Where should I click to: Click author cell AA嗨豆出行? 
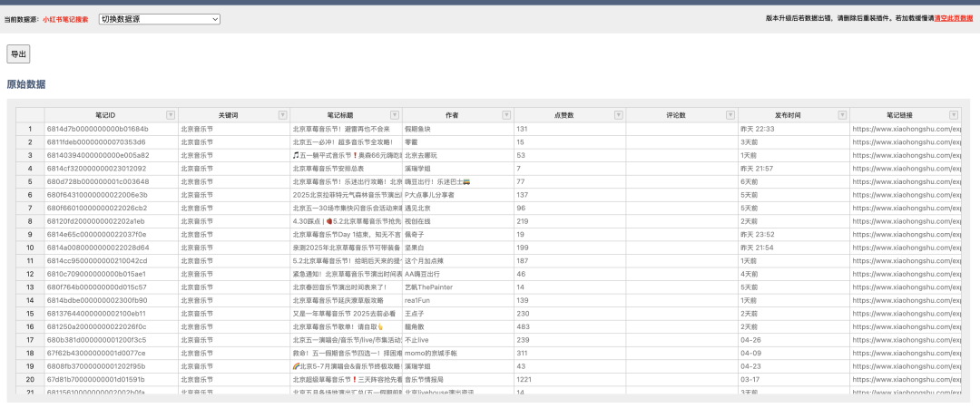point(458,274)
